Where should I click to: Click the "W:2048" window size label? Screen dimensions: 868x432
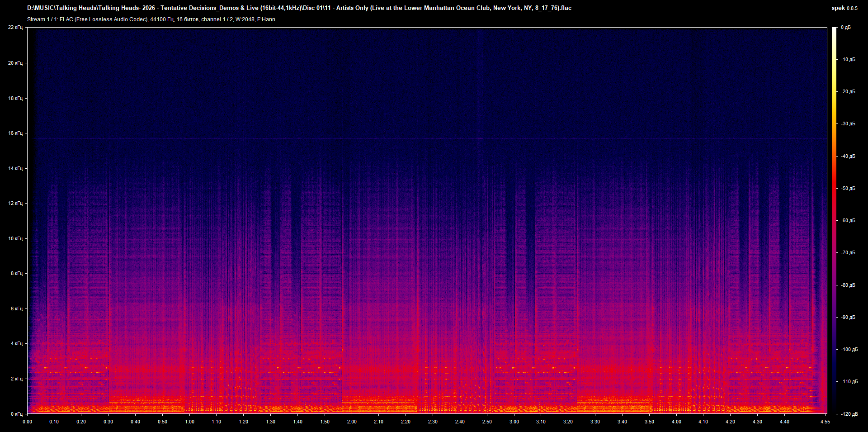click(x=245, y=19)
